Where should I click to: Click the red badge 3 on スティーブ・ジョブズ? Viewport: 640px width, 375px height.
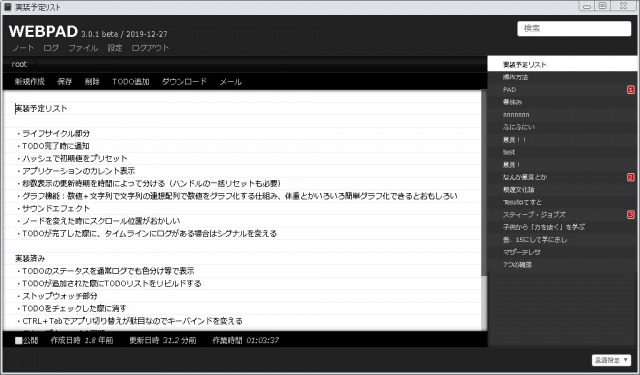pos(631,215)
